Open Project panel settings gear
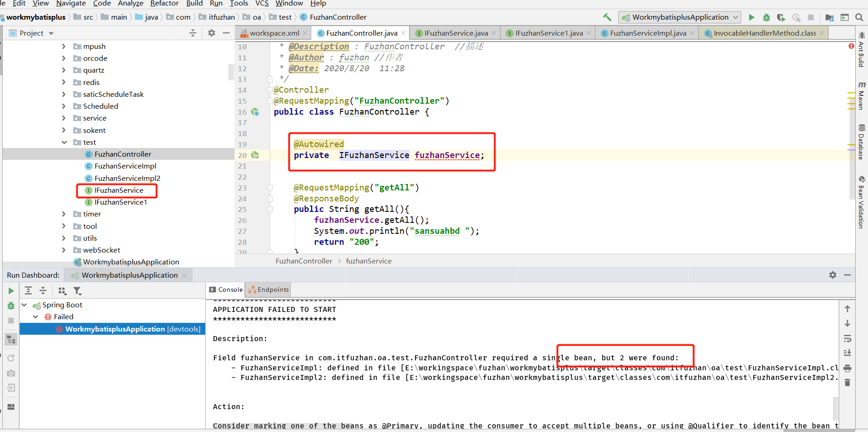The width and height of the screenshot is (868, 432). pyautogui.click(x=212, y=33)
